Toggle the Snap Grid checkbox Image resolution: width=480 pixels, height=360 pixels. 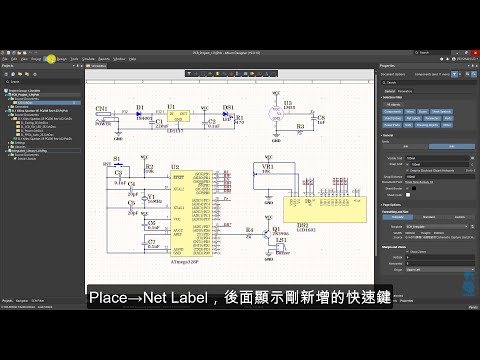(x=408, y=164)
